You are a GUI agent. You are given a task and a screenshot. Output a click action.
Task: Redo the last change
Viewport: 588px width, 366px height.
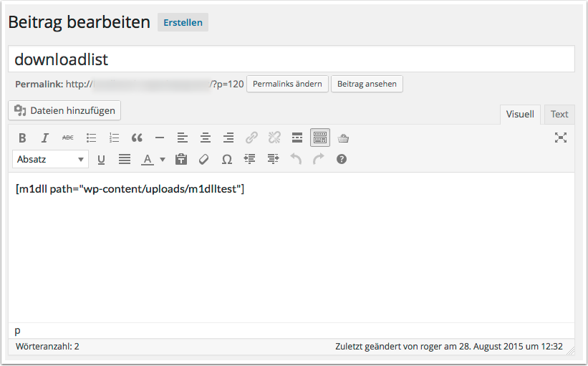click(x=319, y=160)
